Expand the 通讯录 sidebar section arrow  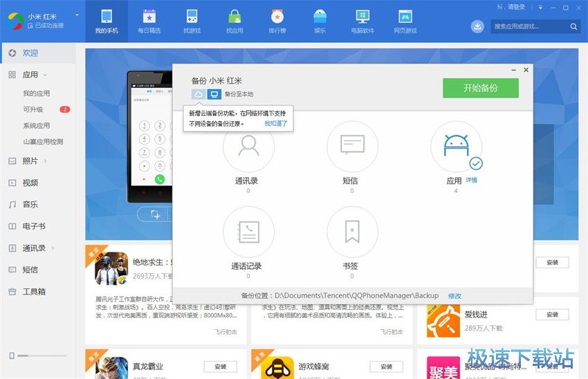tap(53, 248)
